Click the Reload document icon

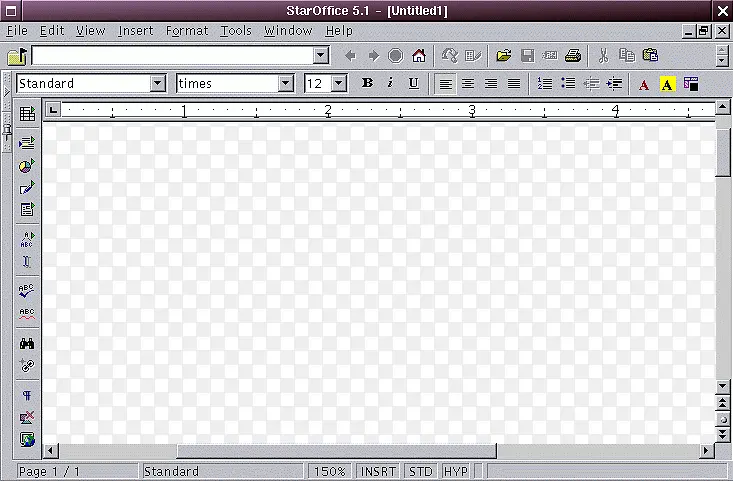[450, 56]
